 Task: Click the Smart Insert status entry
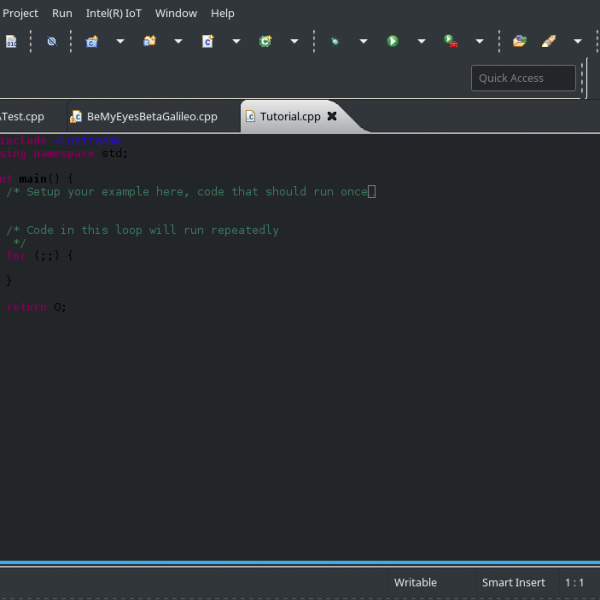click(514, 582)
